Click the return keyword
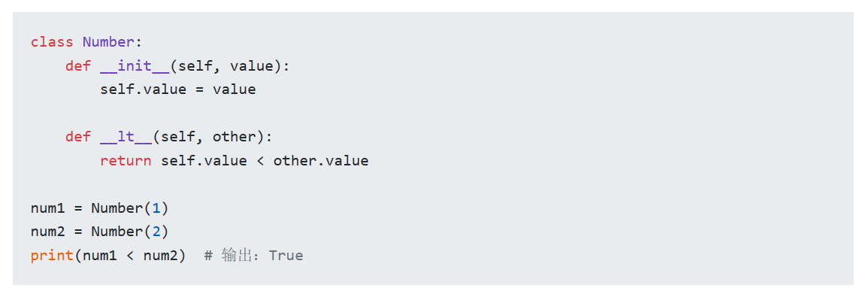 pyautogui.click(x=126, y=161)
